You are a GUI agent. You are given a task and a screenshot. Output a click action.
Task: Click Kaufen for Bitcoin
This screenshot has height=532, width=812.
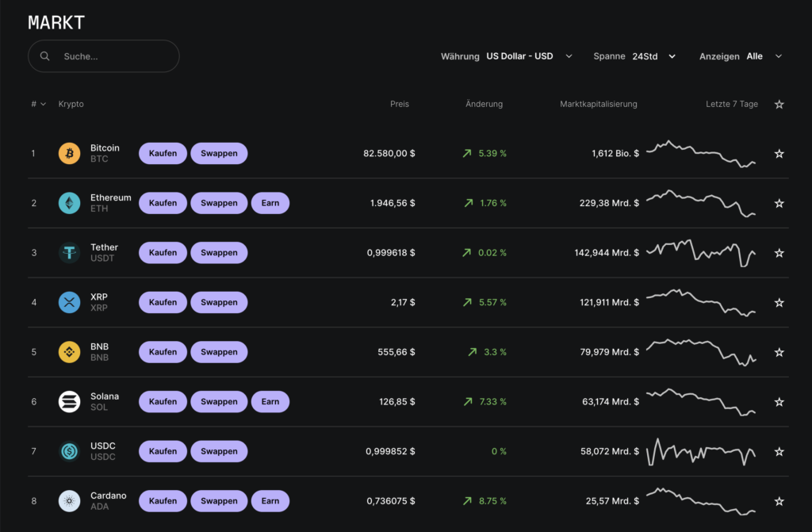pos(163,153)
